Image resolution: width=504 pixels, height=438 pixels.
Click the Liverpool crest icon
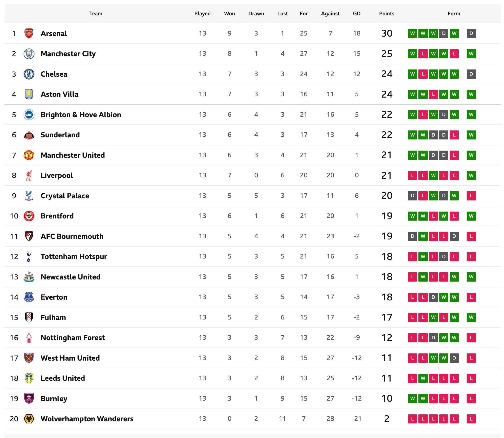(29, 176)
